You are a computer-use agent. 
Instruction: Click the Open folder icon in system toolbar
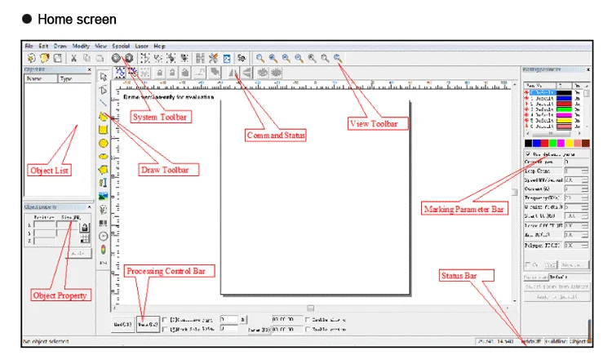pyautogui.click(x=44, y=58)
